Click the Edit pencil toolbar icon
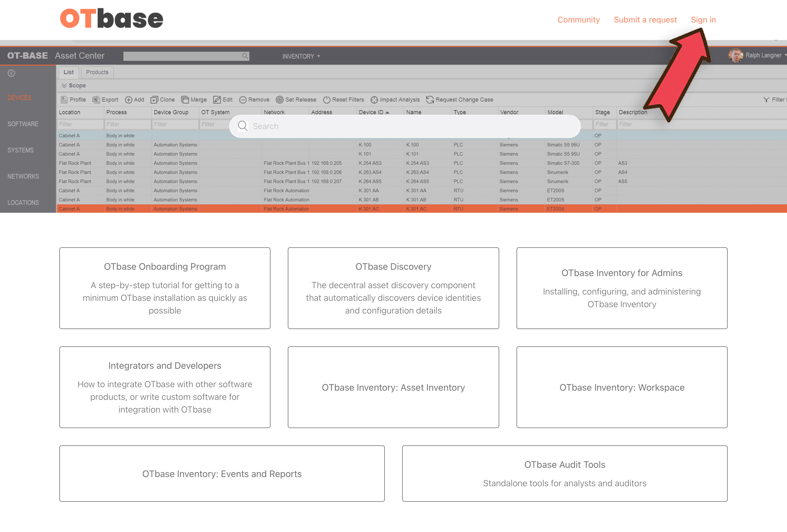The height and width of the screenshot is (532, 787). point(217,100)
